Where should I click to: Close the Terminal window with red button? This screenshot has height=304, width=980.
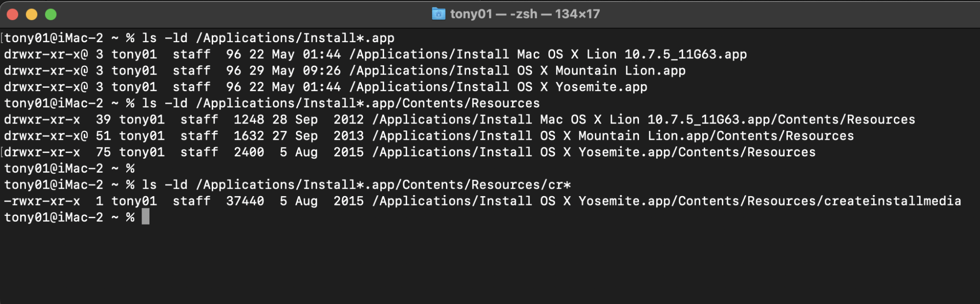tap(13, 14)
